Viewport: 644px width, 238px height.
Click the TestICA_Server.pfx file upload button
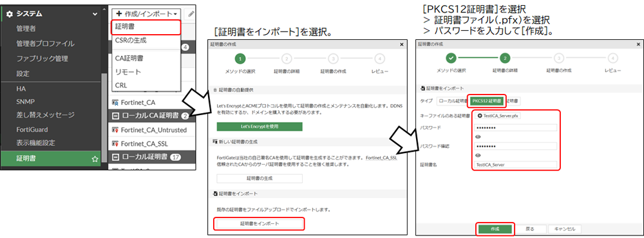(497, 116)
